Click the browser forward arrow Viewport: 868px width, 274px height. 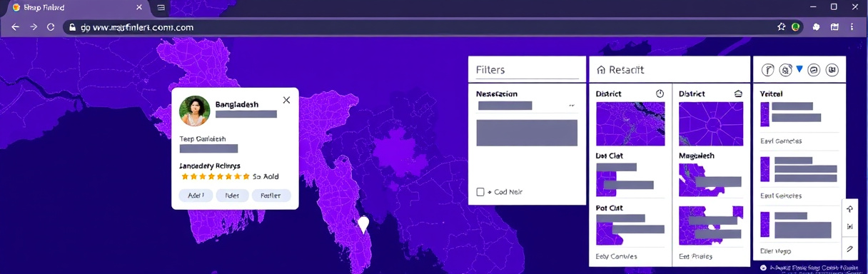[x=33, y=26]
